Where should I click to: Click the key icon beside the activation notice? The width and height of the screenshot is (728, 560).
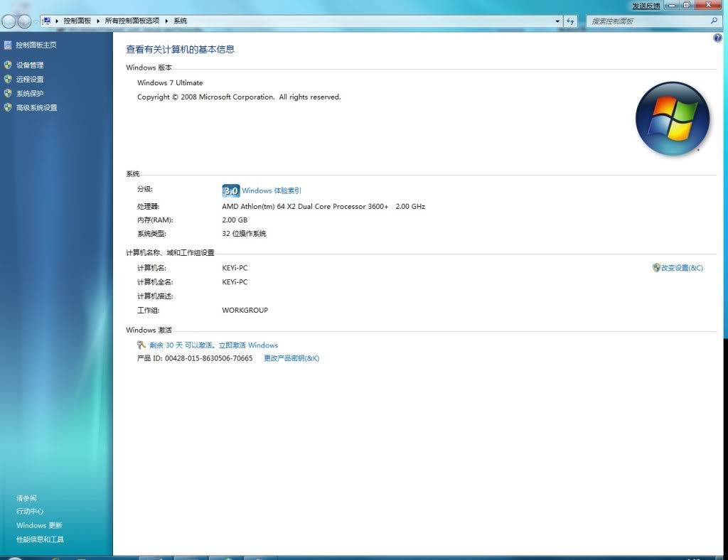pos(141,345)
